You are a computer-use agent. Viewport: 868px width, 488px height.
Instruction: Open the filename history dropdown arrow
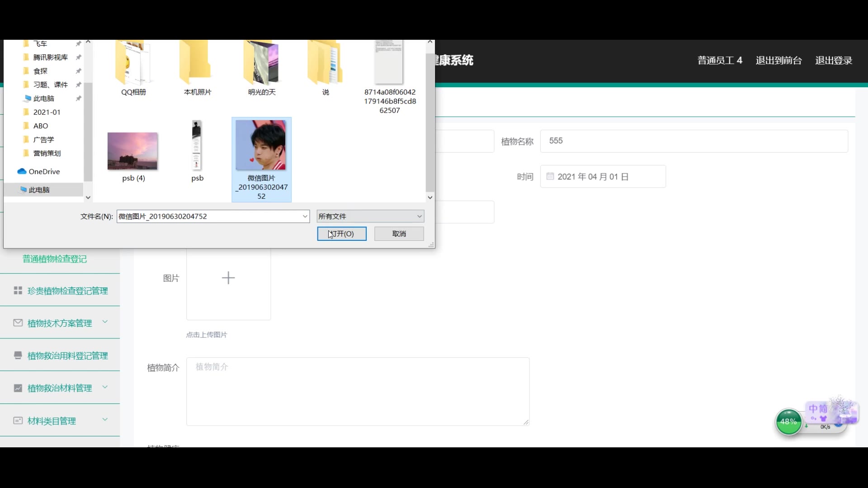point(305,216)
